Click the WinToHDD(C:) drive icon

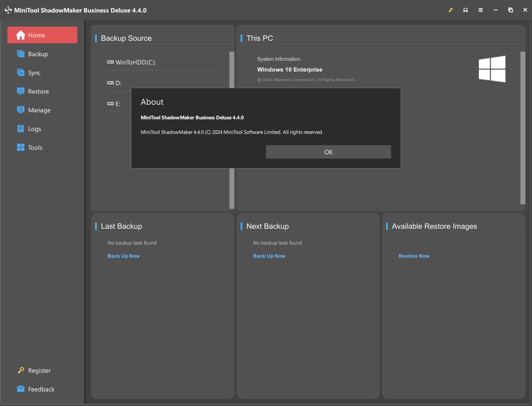(x=110, y=62)
